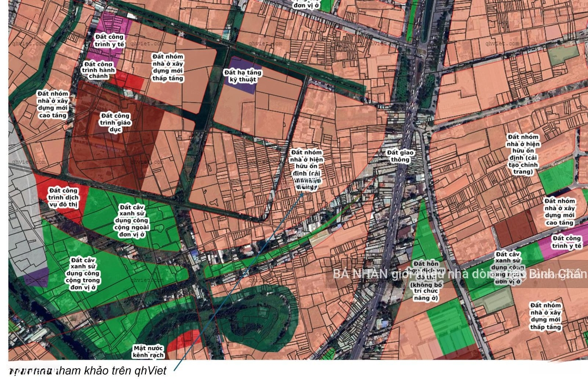Select the right-side 'Đất công trình y tế' label
588x384 pixels.
[566, 242]
